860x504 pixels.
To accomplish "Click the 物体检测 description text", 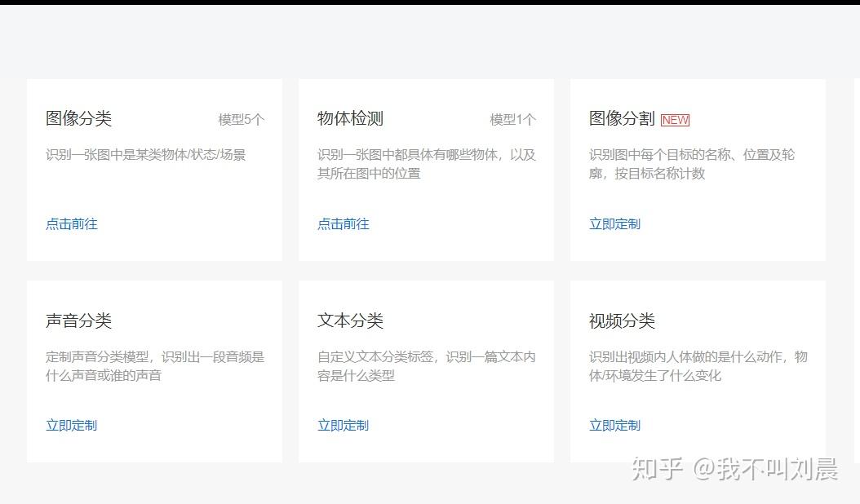I will (427, 164).
